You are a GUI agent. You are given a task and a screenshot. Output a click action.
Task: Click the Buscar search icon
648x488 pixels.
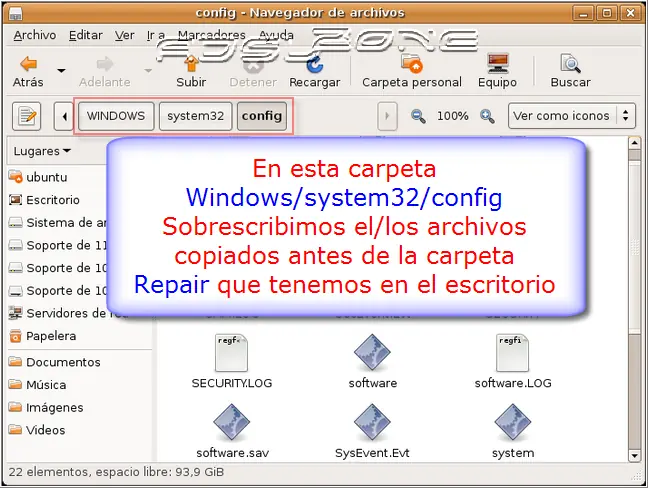(570, 71)
